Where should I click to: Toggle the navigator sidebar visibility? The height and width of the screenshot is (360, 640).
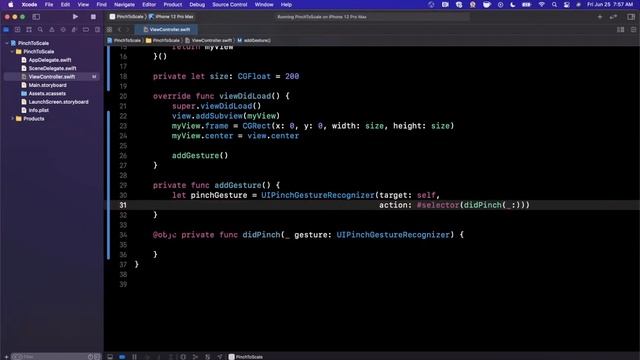coord(36,17)
